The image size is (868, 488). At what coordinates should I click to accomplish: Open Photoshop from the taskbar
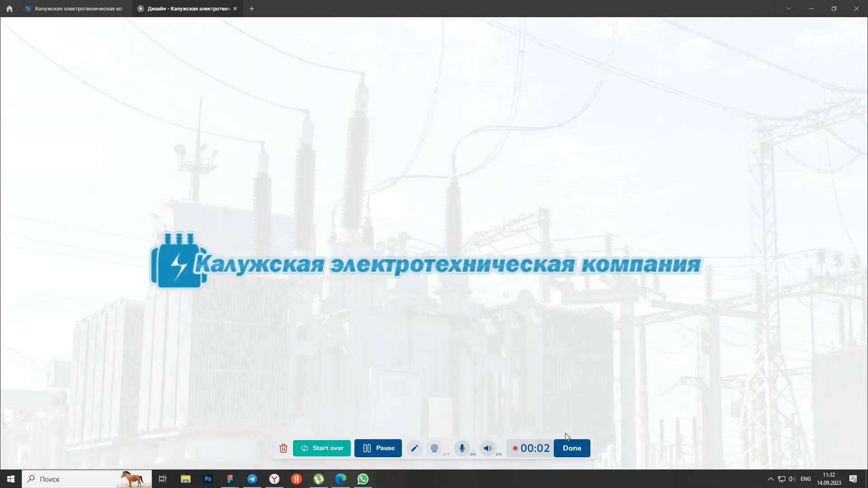(x=208, y=479)
